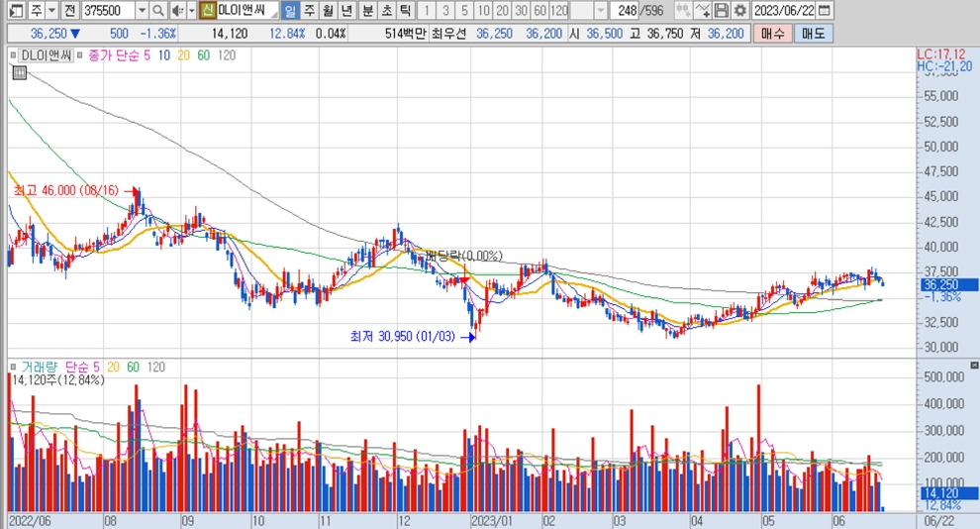Click the 매수 buy button
980x529 pixels.
(x=772, y=33)
